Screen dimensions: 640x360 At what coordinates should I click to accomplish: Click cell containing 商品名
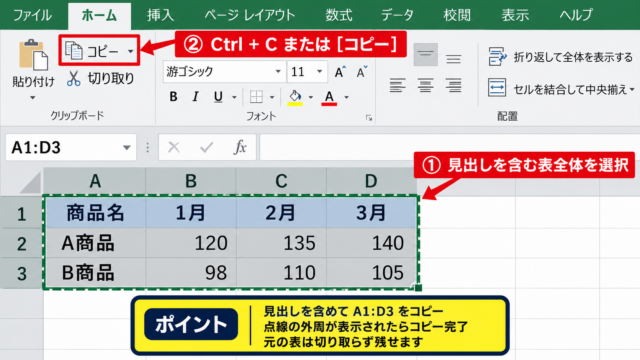click(x=95, y=213)
